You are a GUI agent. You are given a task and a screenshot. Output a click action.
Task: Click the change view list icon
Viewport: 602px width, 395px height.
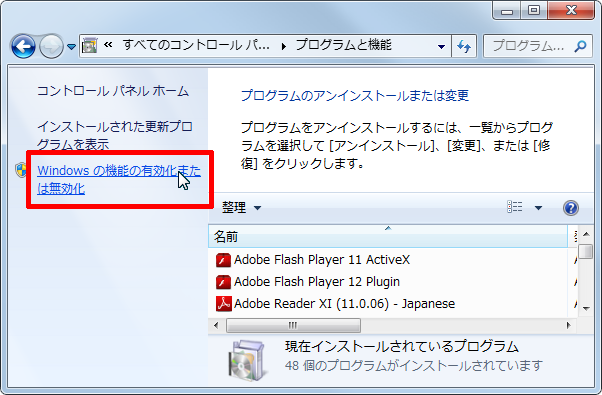click(x=514, y=207)
